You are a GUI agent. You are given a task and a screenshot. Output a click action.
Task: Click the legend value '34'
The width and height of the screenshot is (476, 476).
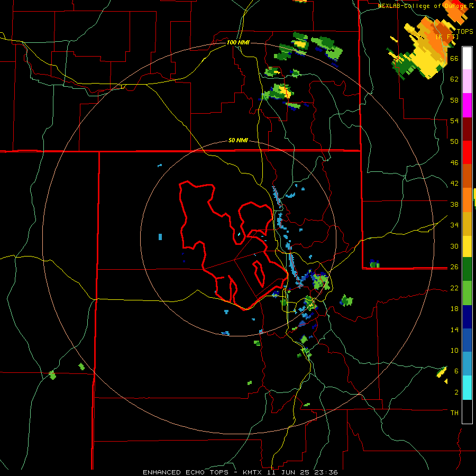click(x=454, y=225)
